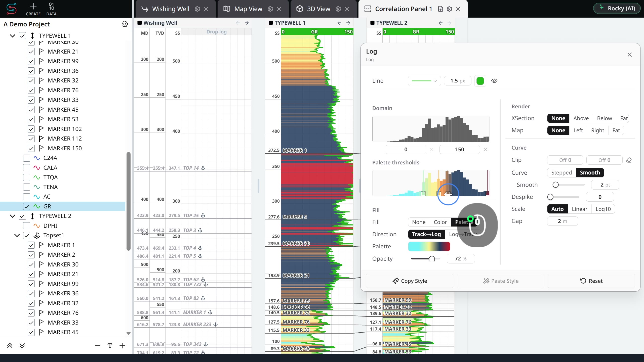Image resolution: width=644 pixels, height=362 pixels.
Task: Collapse all tree items with double up chevrons
Action: [10, 346]
